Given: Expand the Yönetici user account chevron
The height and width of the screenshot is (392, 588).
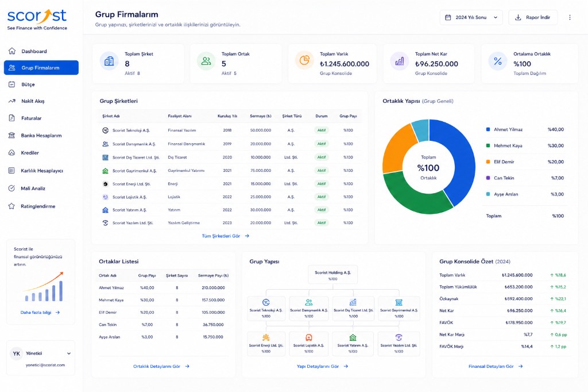Looking at the screenshot, I should pos(69,353).
